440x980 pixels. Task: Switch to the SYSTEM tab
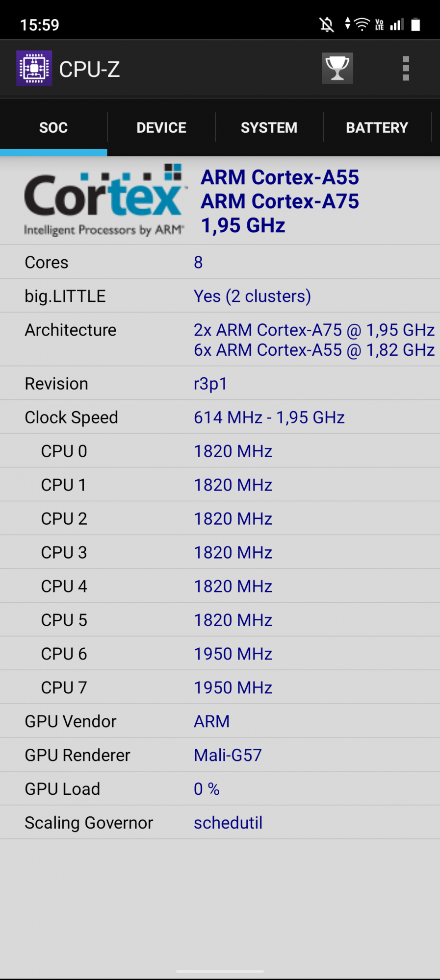point(269,127)
